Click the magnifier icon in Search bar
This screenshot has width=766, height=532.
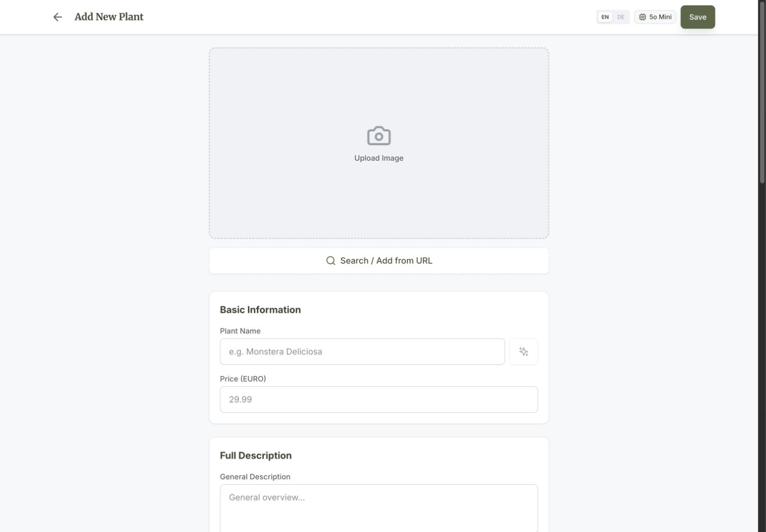331,261
